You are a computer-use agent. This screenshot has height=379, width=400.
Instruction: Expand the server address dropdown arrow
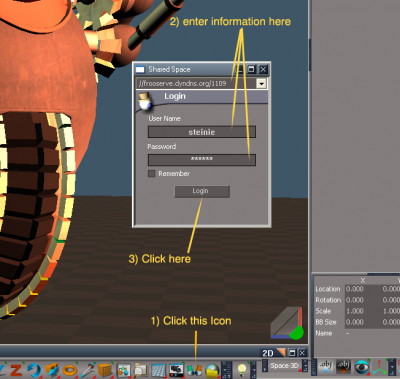tap(262, 83)
